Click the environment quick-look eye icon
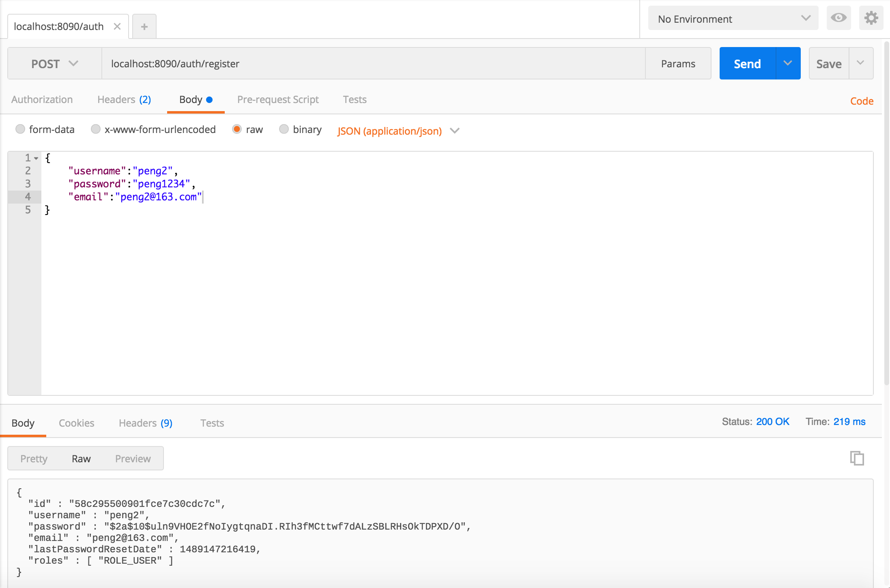Viewport: 890px width, 588px height. [x=839, y=18]
